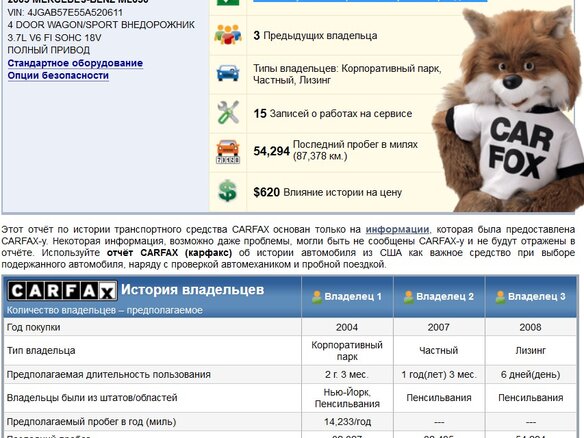Click the CARFAX logo in owner history header
584x438 pixels.
click(63, 291)
